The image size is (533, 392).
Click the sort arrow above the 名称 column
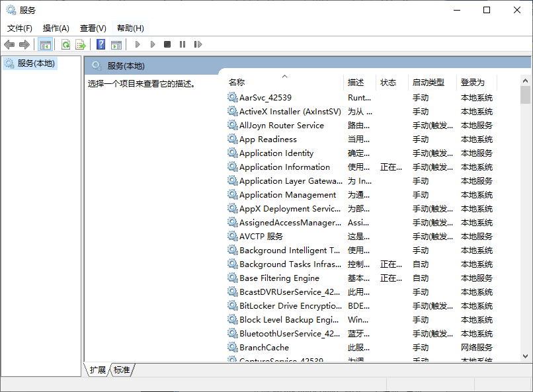[x=284, y=75]
